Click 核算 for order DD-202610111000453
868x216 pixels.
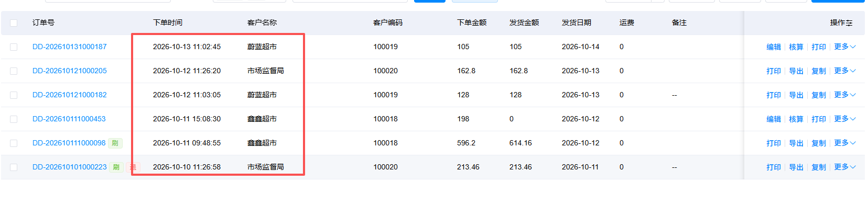coord(796,119)
